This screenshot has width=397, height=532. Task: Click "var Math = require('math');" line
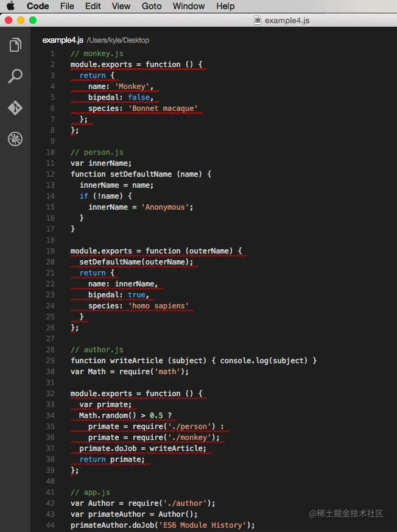pos(130,372)
